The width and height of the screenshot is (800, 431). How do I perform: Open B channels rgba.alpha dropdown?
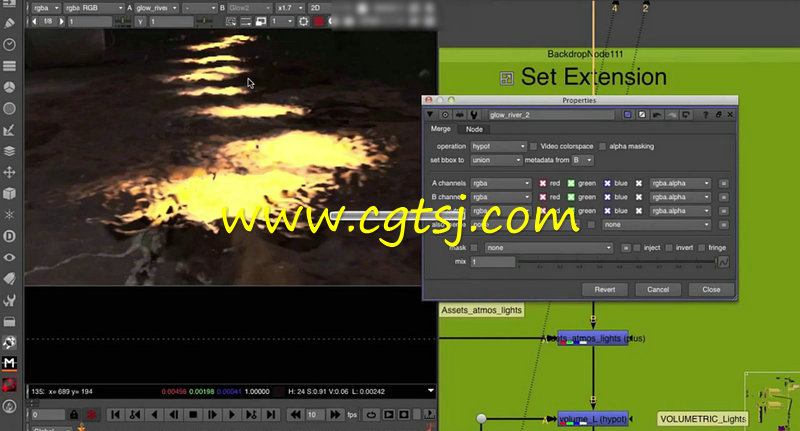[680, 197]
